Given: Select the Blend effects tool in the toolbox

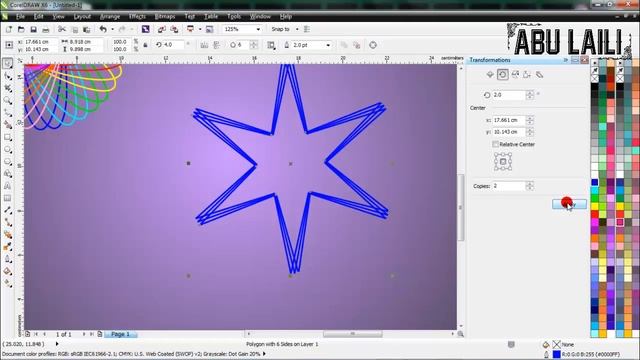Looking at the screenshot, I should [x=8, y=235].
